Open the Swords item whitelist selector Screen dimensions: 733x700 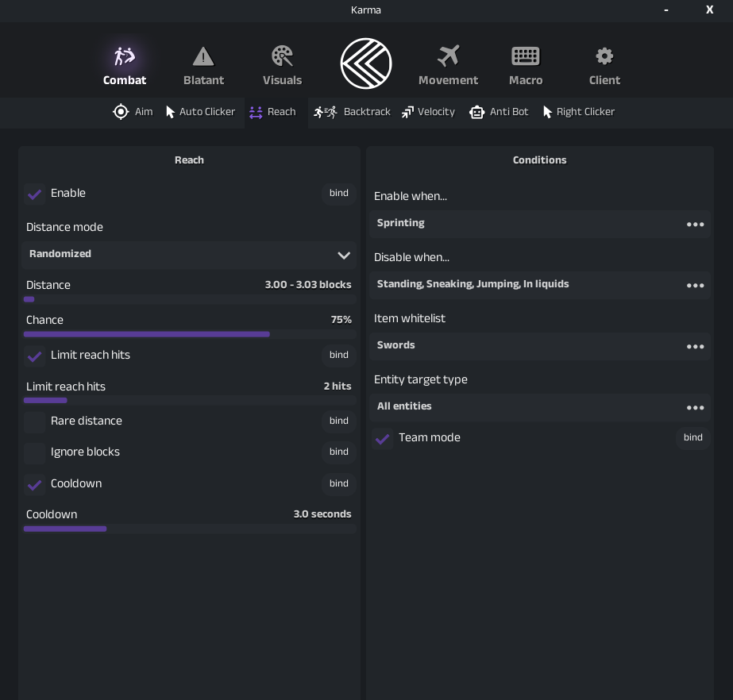tap(540, 346)
